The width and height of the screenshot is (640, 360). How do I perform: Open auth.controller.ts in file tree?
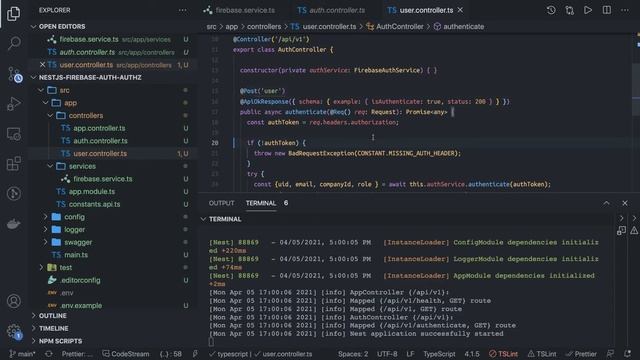click(x=100, y=141)
